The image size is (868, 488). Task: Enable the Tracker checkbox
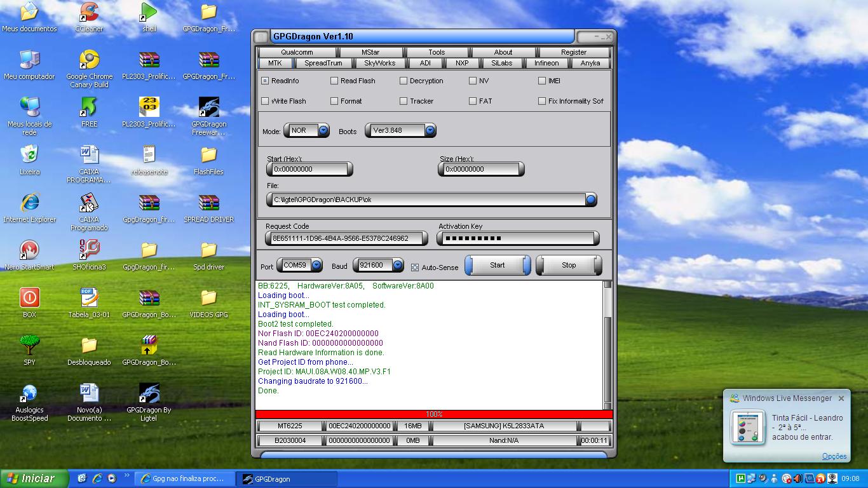pyautogui.click(x=403, y=101)
